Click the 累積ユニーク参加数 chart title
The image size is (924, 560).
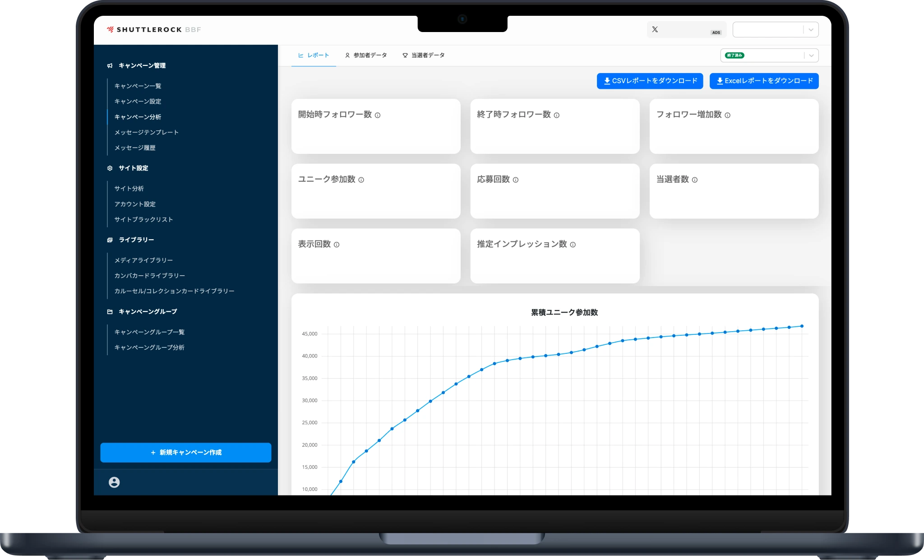564,313
